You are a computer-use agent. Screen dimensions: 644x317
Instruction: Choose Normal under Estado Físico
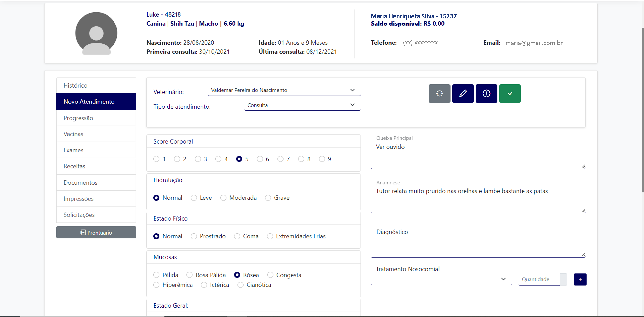click(156, 236)
